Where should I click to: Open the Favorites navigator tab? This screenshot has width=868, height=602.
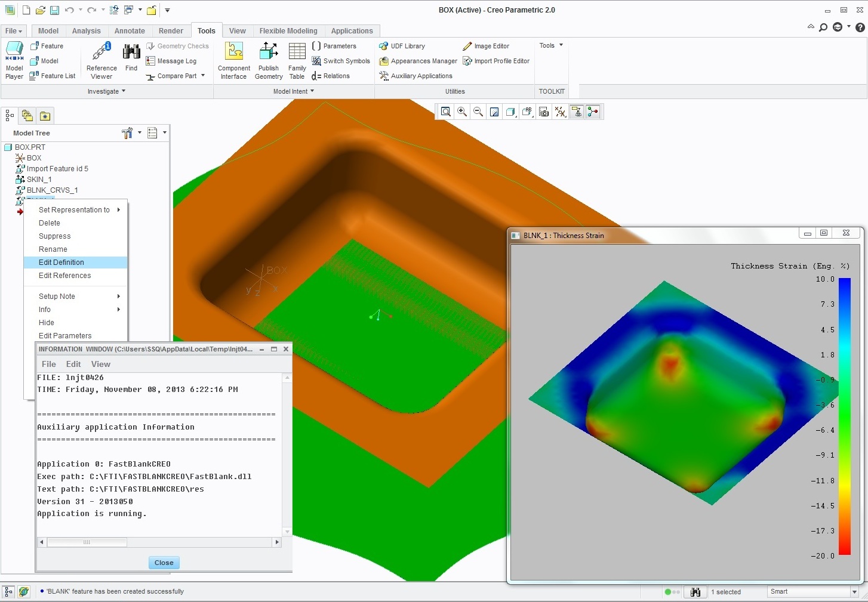(x=45, y=116)
